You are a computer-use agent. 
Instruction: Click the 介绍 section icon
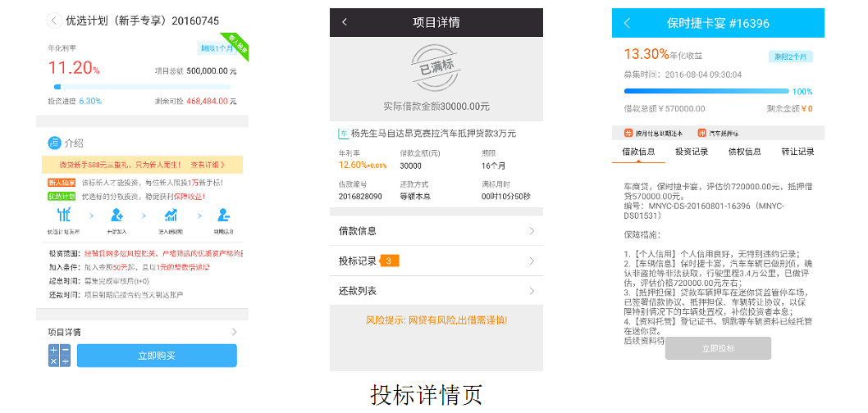click(x=54, y=143)
